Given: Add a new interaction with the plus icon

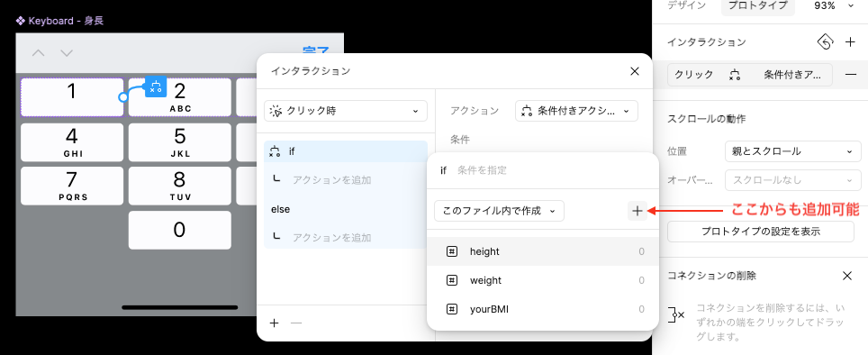Looking at the screenshot, I should [850, 42].
